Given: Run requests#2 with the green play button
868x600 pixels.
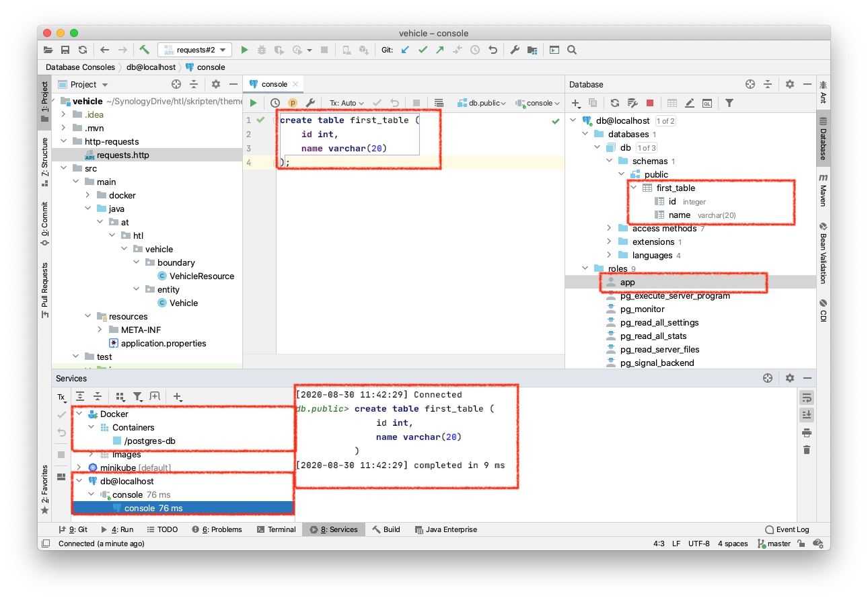Looking at the screenshot, I should [x=244, y=50].
